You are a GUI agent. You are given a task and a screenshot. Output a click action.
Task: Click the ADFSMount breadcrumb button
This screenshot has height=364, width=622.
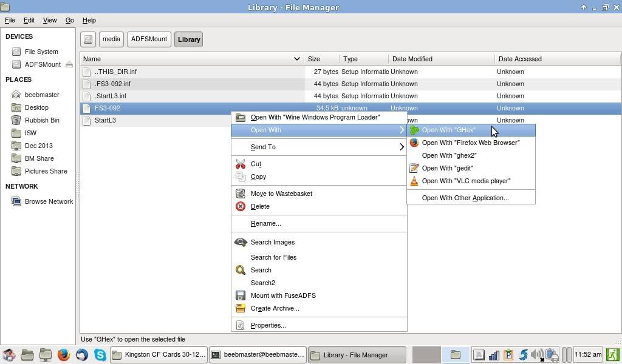[149, 39]
